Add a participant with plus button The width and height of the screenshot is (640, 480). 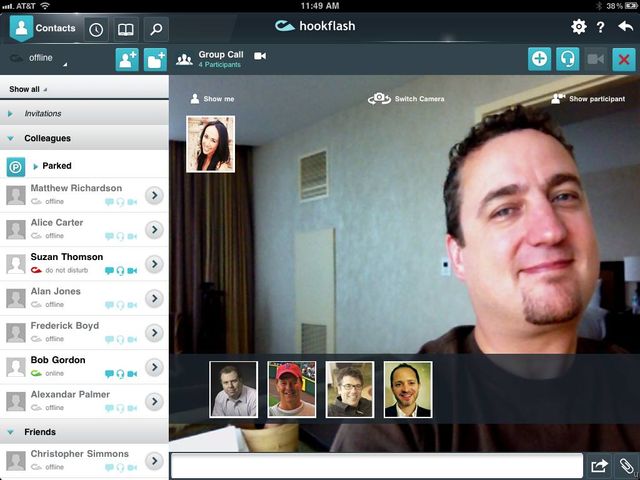[x=539, y=59]
